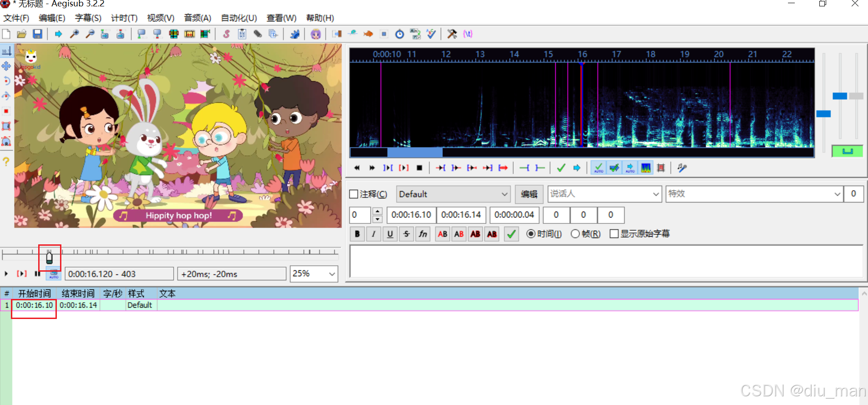Toggle the 注释 comment checkbox
This screenshot has height=405, width=868.
click(354, 194)
